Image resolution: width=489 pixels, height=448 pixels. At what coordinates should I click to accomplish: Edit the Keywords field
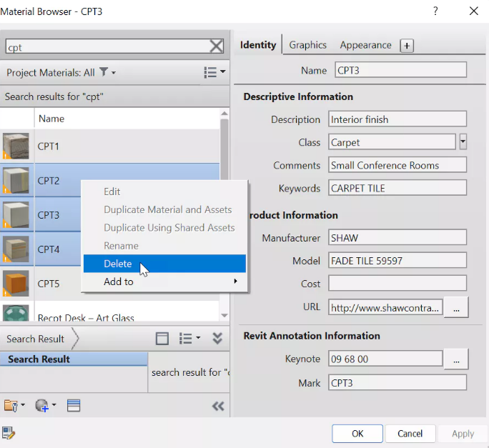397,188
